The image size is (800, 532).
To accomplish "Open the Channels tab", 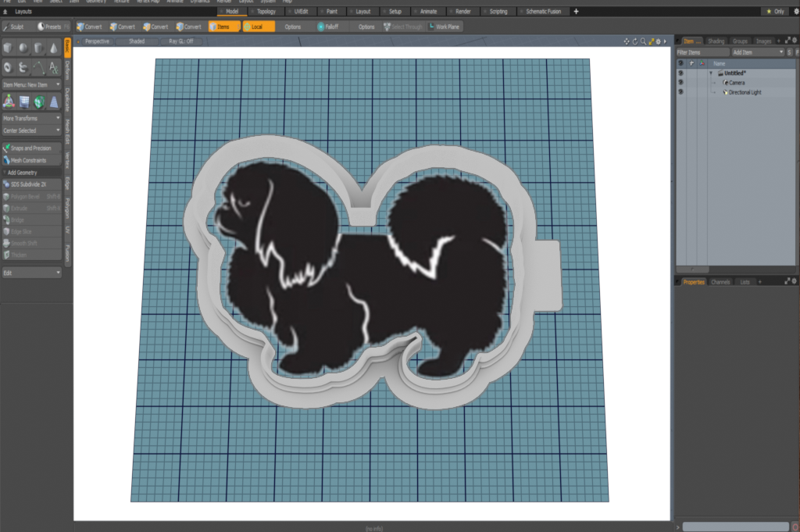I will tap(720, 281).
